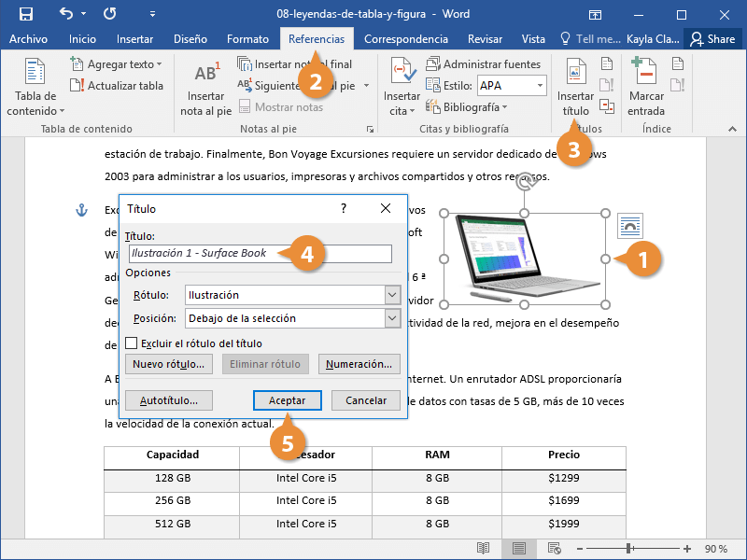Open the Insertar tab
Screen dimensions: 747x560
[135, 39]
